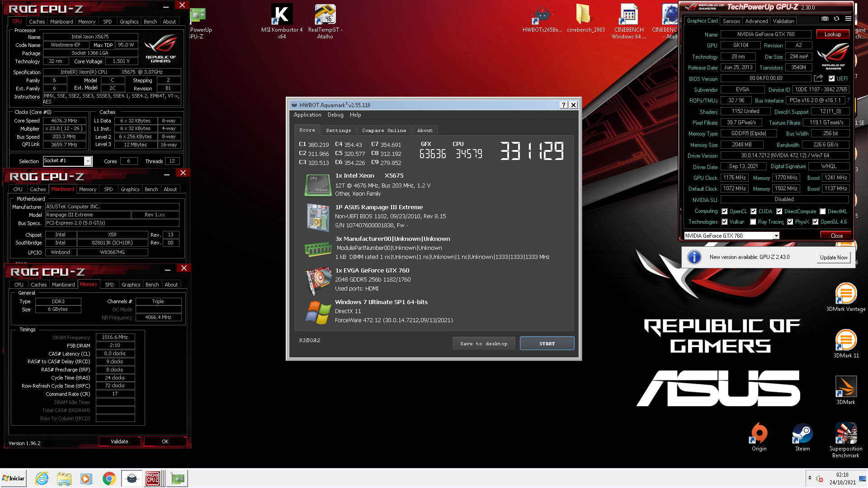Viewport: 868px width, 488px height.
Task: Open the Caches tab in top CPU-Z window
Action: (37, 21)
